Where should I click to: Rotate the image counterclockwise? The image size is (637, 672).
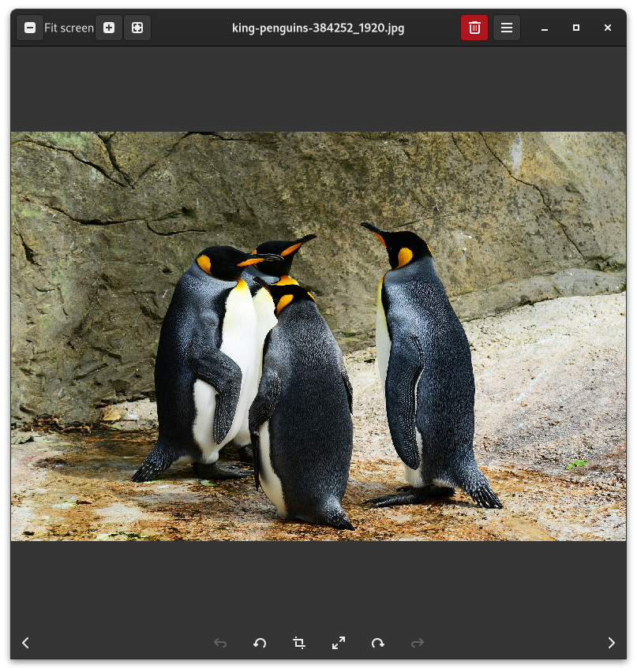[260, 643]
